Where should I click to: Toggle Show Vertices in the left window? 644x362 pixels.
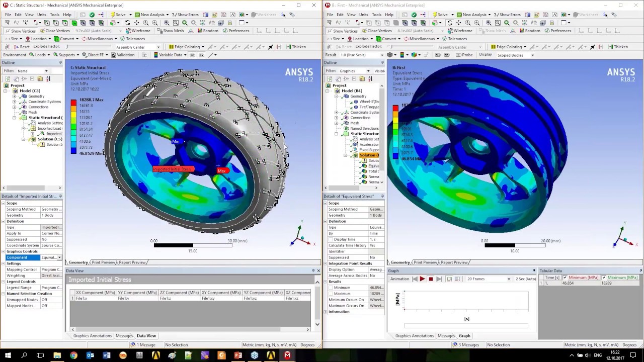point(20,31)
